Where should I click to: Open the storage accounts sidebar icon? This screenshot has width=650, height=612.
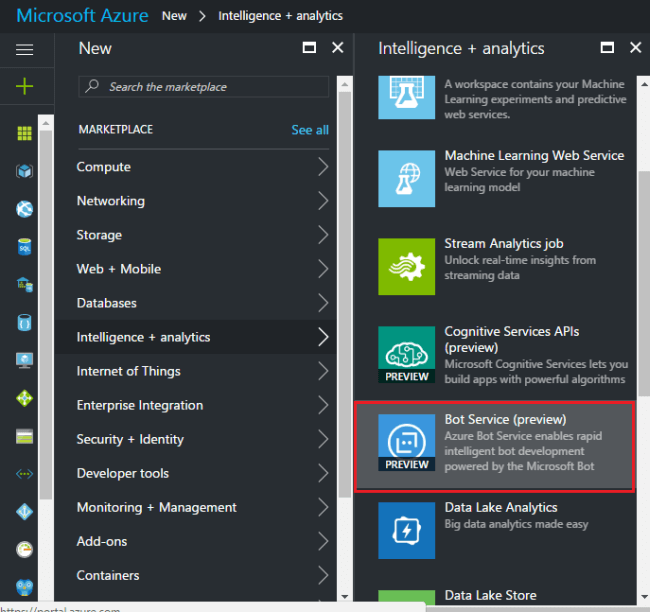24,437
